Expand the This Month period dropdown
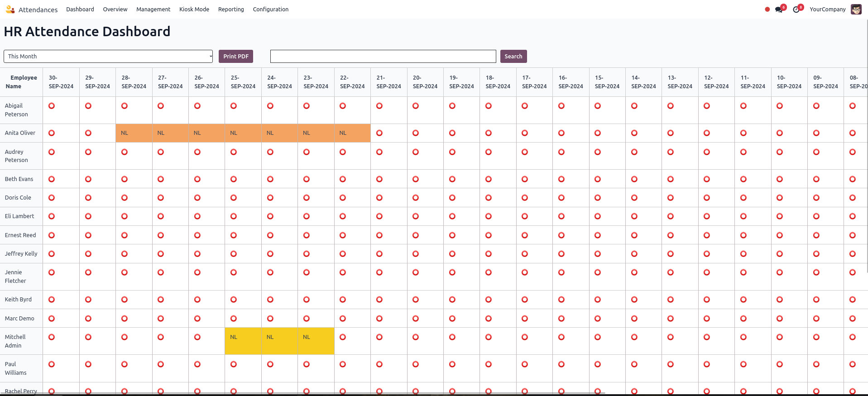868x396 pixels. point(108,57)
